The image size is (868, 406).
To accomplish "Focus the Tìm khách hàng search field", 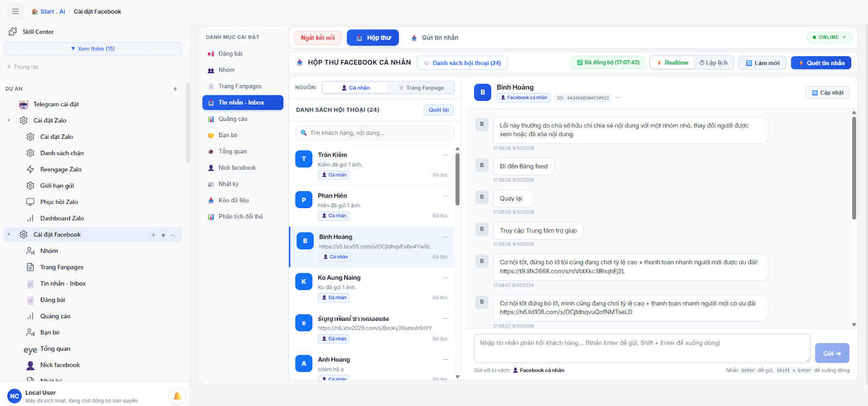I will 375,133.
